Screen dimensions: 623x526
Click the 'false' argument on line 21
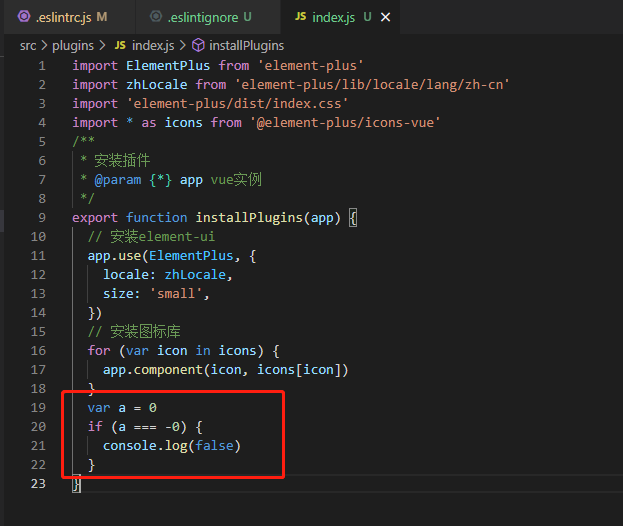tap(214, 446)
